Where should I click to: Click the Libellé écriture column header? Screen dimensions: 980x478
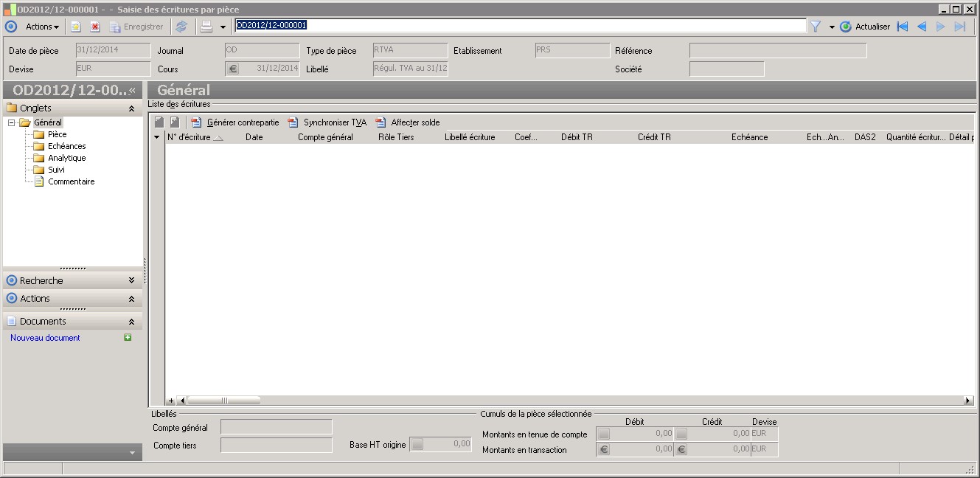coord(470,137)
